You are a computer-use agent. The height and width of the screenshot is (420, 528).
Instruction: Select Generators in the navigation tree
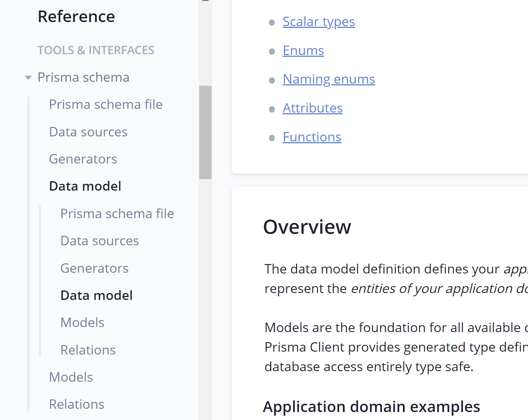point(83,159)
